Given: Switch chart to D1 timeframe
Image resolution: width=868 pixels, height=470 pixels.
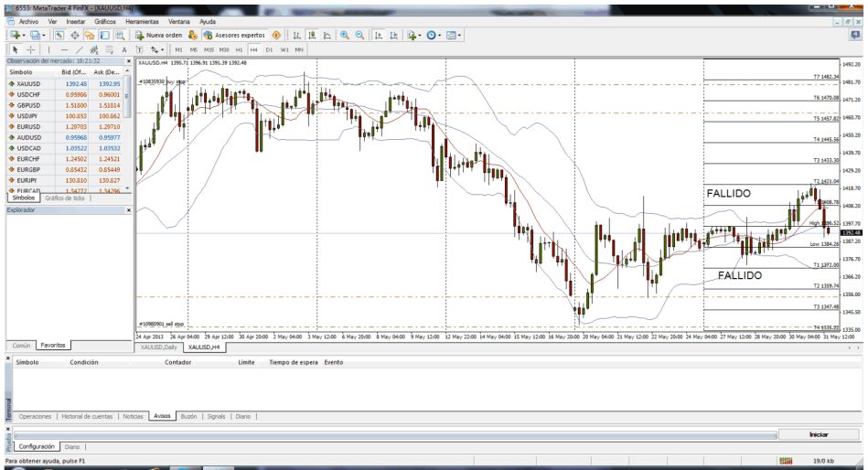Looking at the screenshot, I should (269, 49).
